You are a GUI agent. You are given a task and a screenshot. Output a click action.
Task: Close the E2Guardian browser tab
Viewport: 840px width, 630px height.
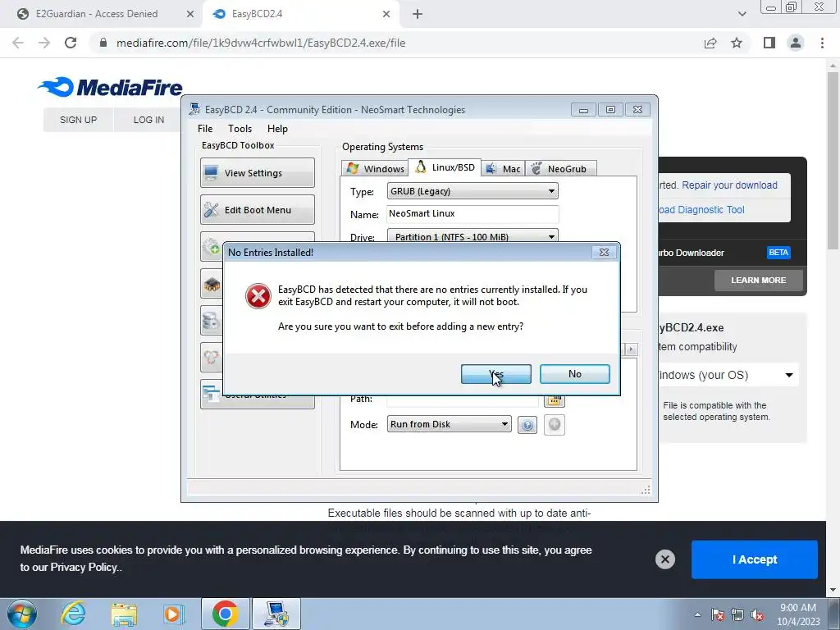click(190, 15)
